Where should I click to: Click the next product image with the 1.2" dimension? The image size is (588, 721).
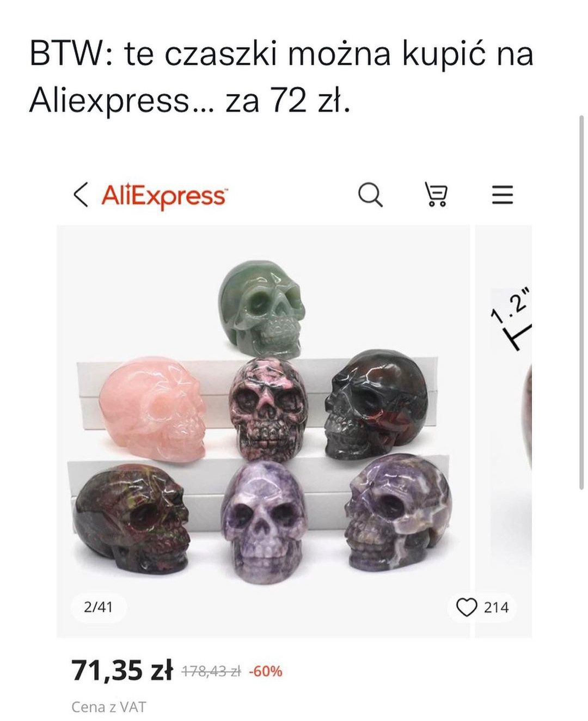tap(504, 431)
